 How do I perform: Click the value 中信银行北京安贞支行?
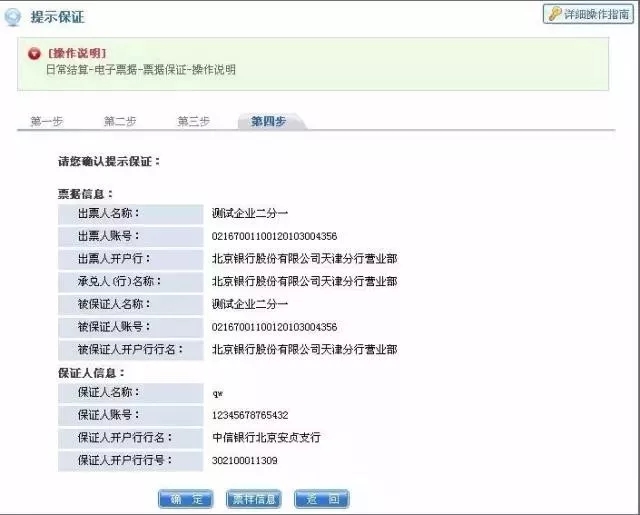tap(266, 437)
